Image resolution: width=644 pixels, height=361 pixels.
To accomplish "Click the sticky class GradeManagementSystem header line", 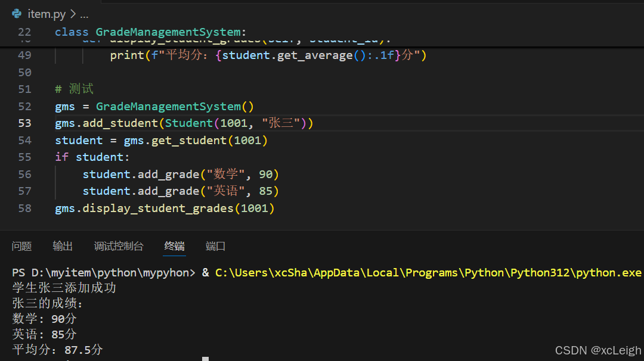I will click(150, 32).
